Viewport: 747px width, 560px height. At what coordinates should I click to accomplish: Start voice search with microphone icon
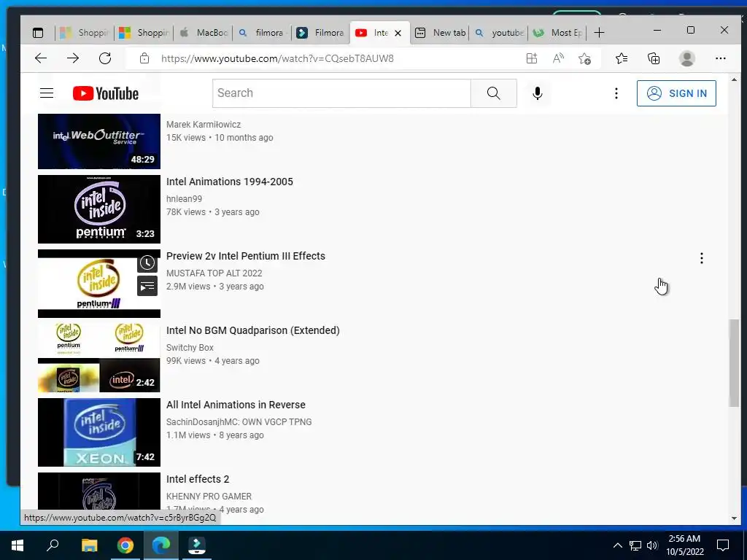pyautogui.click(x=538, y=93)
